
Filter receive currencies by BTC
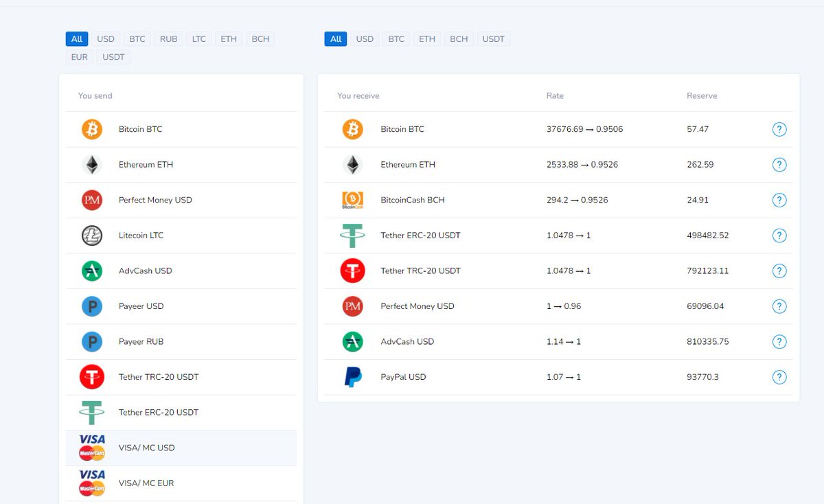click(396, 39)
